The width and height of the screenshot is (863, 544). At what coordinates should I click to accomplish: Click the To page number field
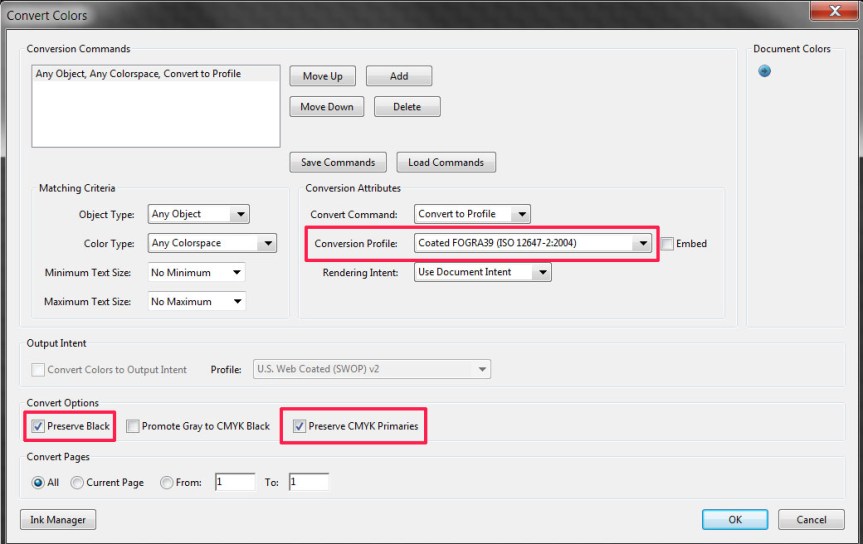pos(308,482)
